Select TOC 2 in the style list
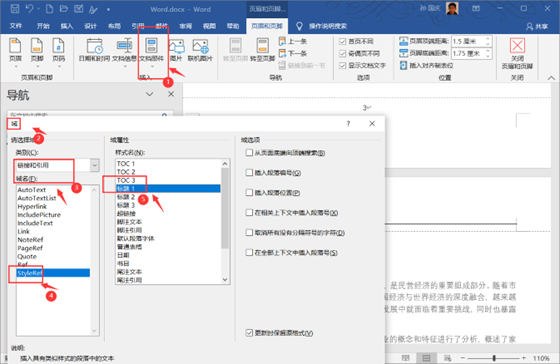 tap(168, 172)
